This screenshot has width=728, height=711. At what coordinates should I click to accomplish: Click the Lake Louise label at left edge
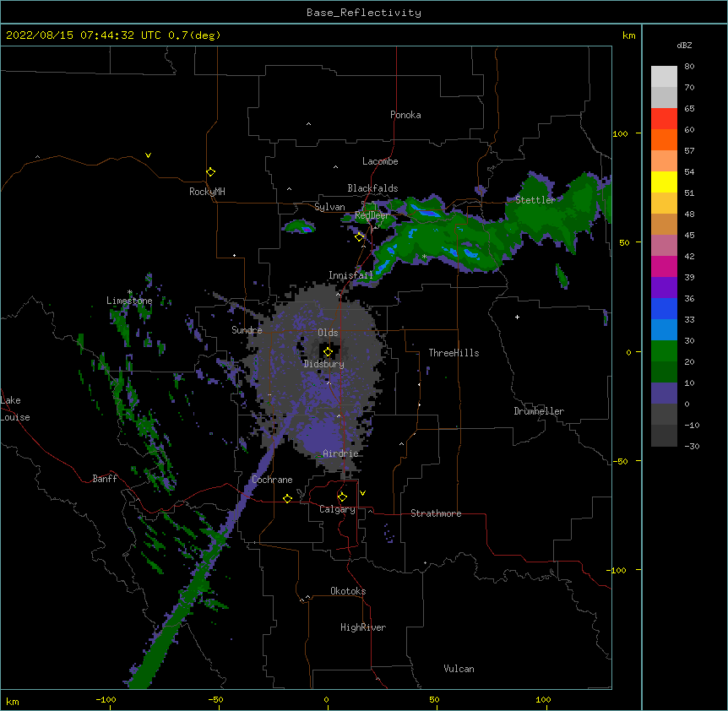(x=14, y=409)
